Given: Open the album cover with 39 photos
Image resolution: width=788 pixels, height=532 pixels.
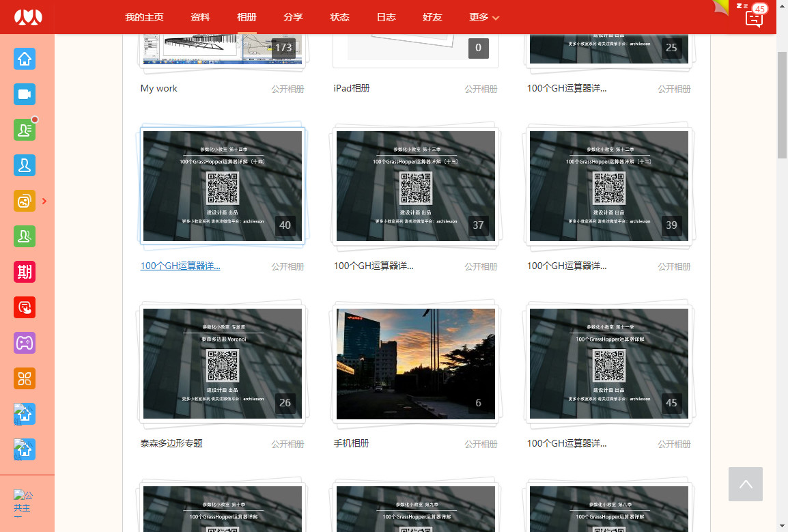Looking at the screenshot, I should (609, 186).
